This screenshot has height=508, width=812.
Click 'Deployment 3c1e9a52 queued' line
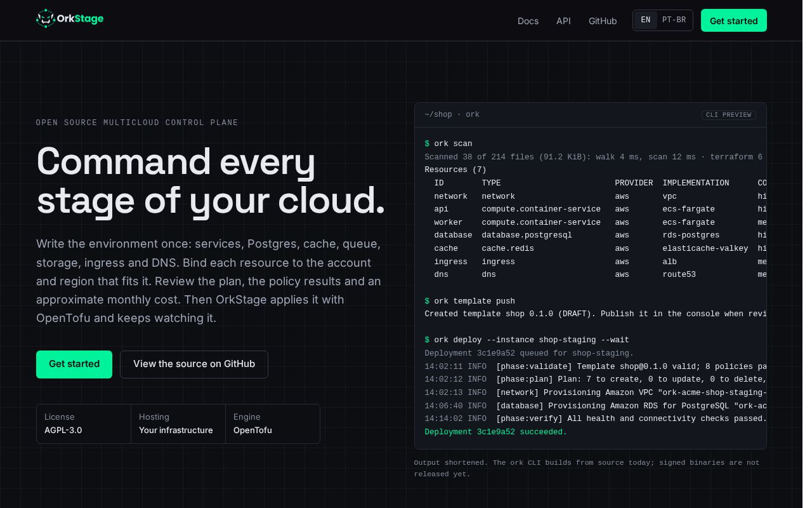point(529,353)
